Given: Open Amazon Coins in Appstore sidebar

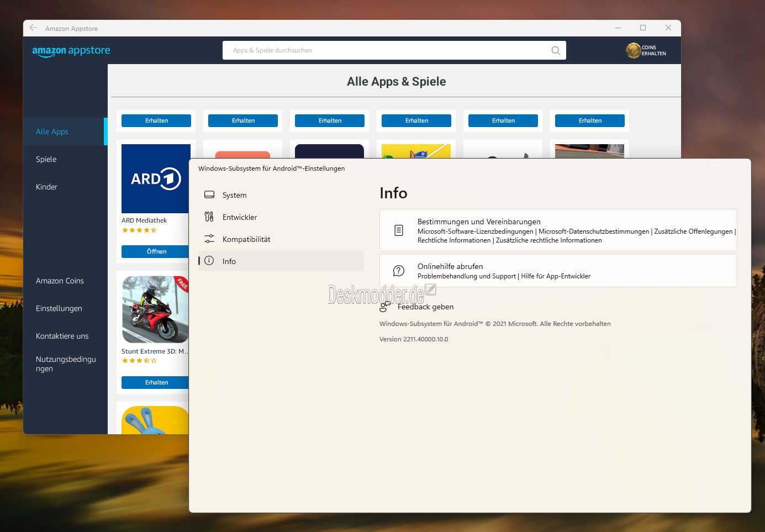Looking at the screenshot, I should pyautogui.click(x=65, y=281).
